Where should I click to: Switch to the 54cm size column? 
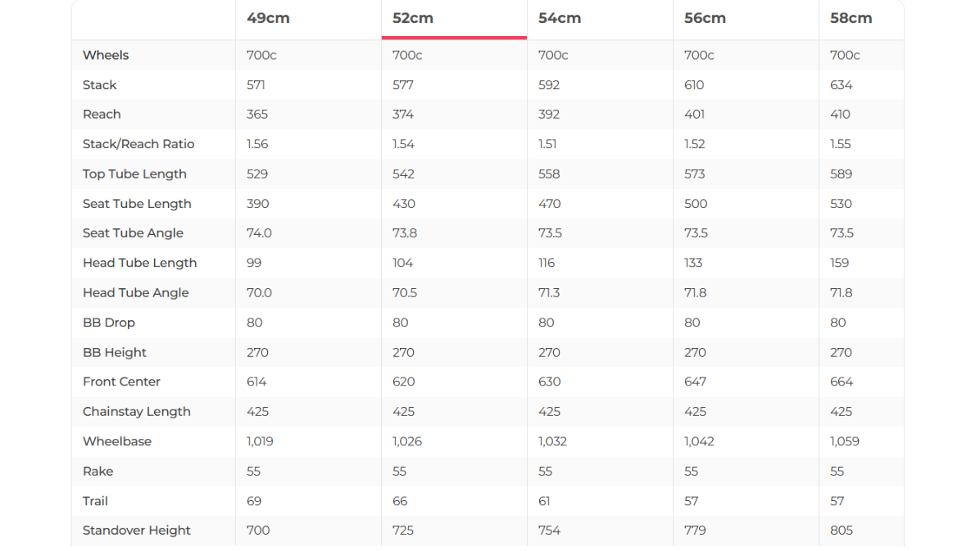[559, 18]
